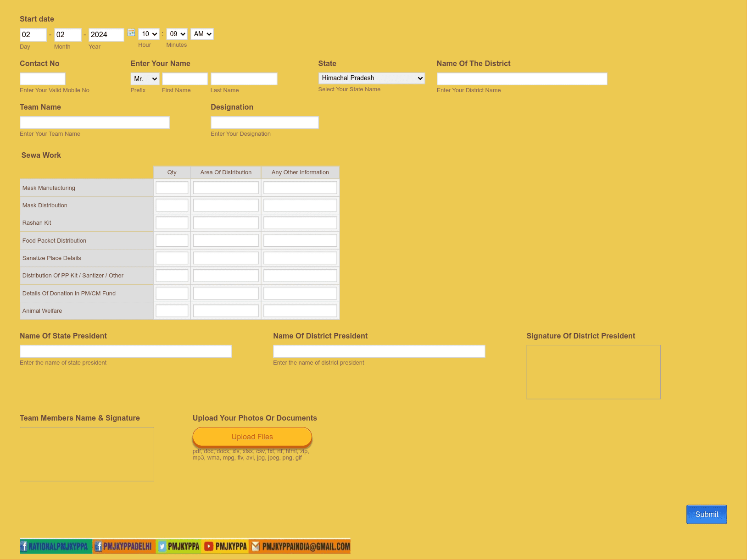This screenshot has height=560, width=747.
Task: Expand the Hour dropdown
Action: click(x=149, y=34)
